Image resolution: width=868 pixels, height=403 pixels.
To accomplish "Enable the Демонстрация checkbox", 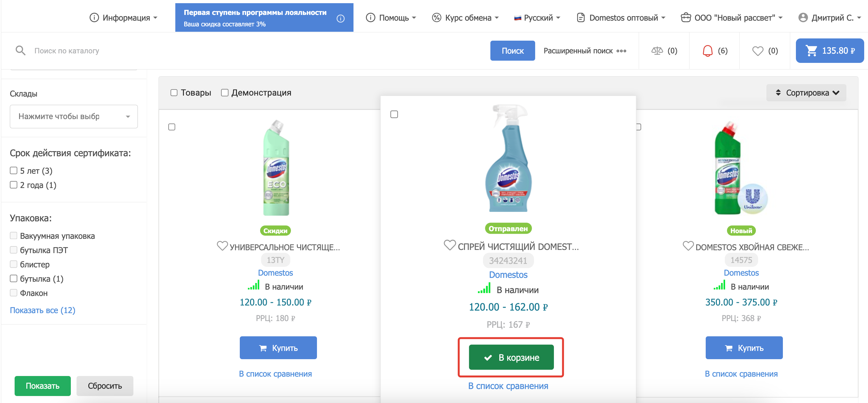I will [225, 93].
